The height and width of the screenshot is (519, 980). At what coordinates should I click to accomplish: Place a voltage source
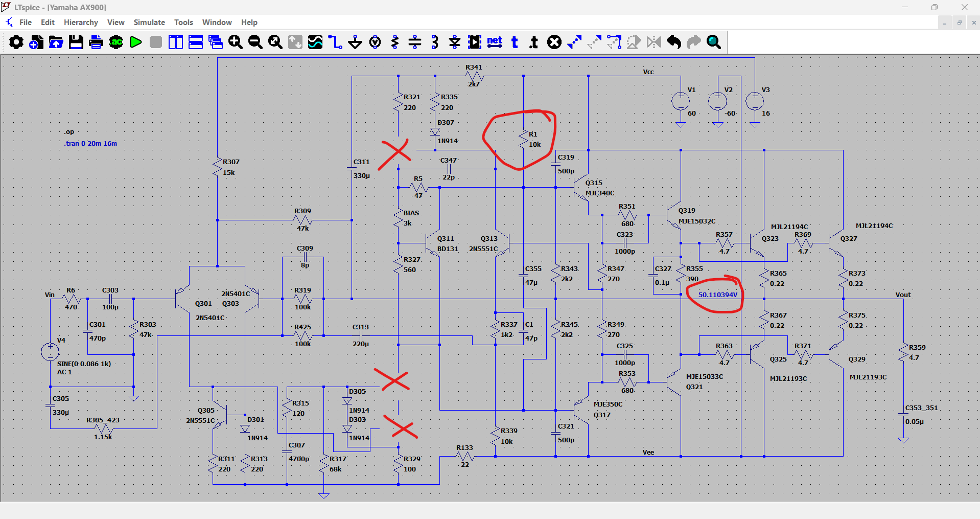pyautogui.click(x=375, y=42)
